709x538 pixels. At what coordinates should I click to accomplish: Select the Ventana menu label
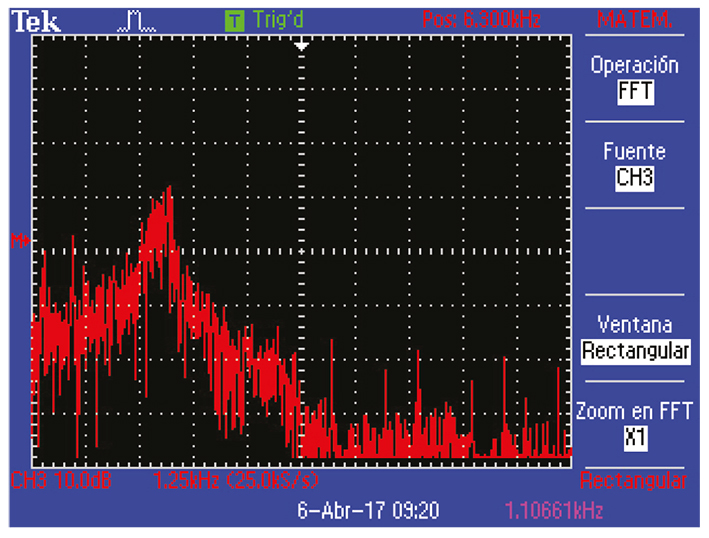pyautogui.click(x=634, y=325)
